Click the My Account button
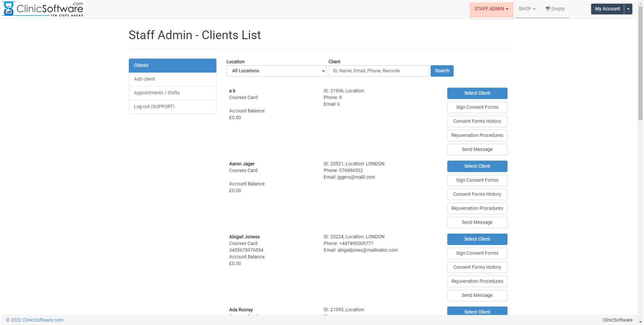This screenshot has width=644, height=325. click(607, 9)
